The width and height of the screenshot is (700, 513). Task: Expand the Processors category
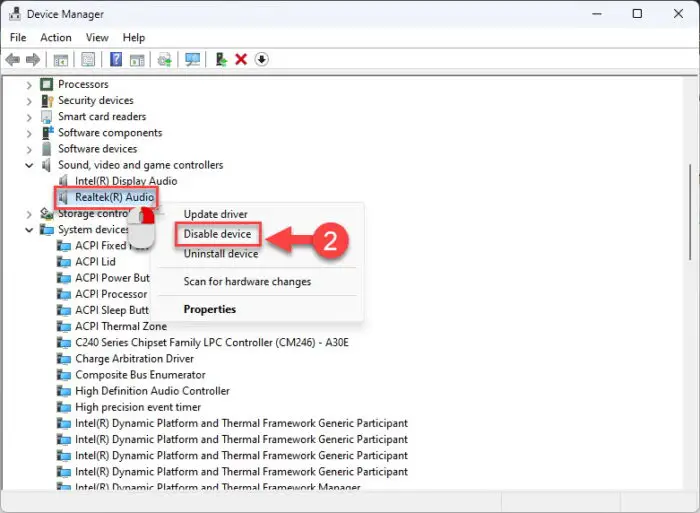[29, 85]
